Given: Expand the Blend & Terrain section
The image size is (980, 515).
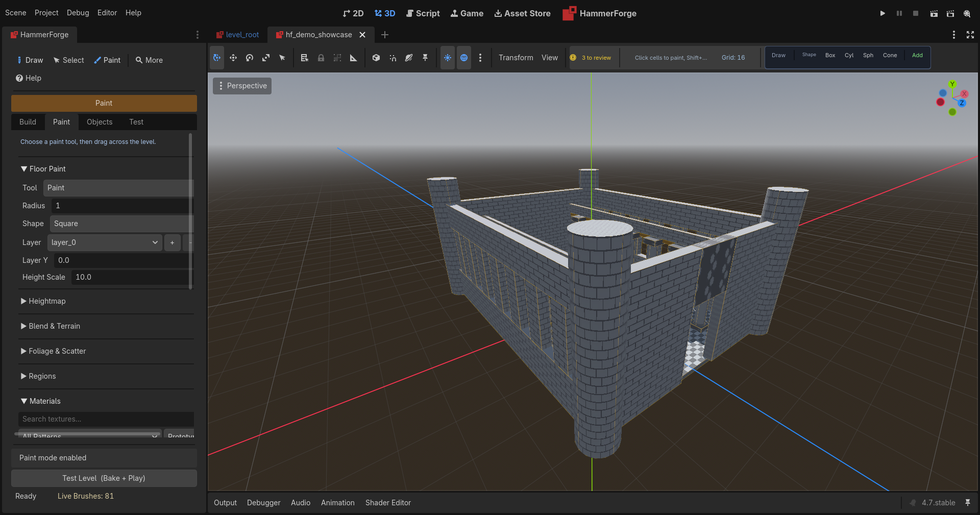Looking at the screenshot, I should pos(51,326).
